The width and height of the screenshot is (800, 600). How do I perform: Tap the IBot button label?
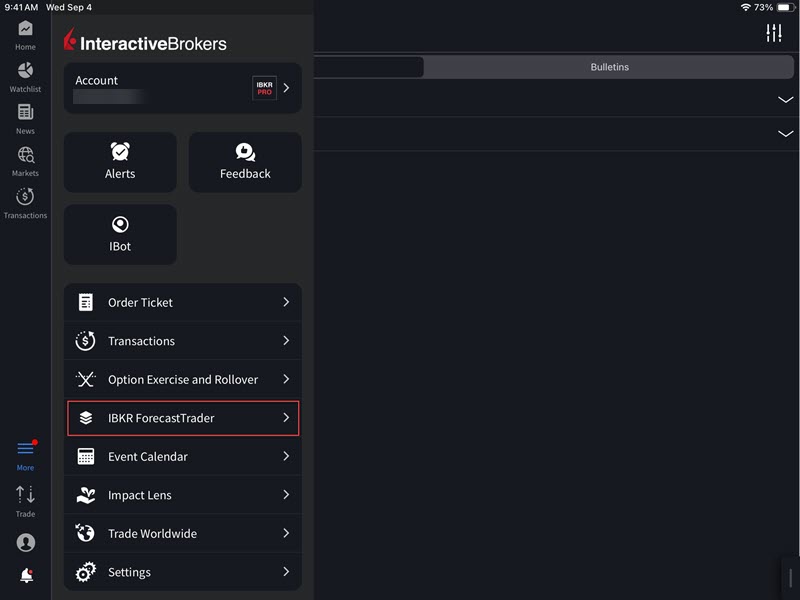[120, 246]
